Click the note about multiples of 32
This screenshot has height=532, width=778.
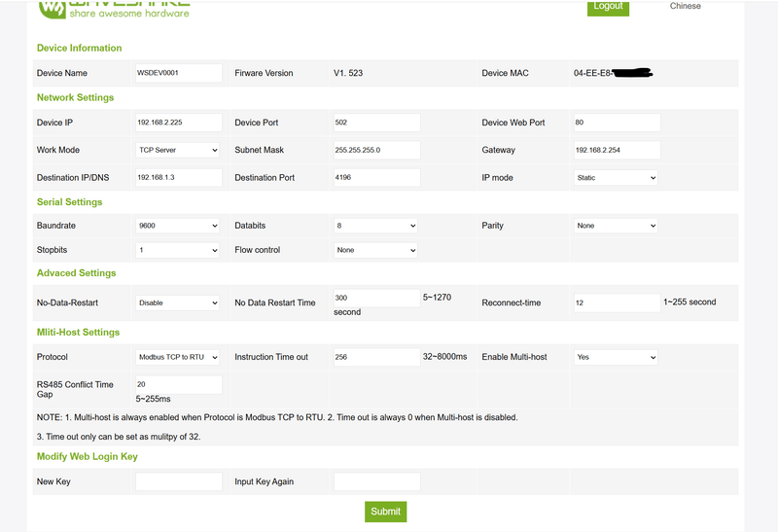tap(119, 437)
